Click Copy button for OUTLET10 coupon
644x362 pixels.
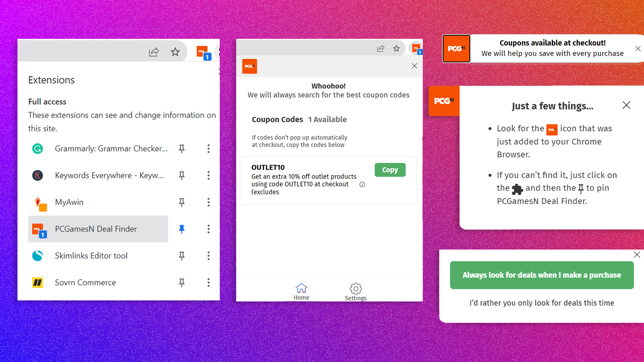390,170
